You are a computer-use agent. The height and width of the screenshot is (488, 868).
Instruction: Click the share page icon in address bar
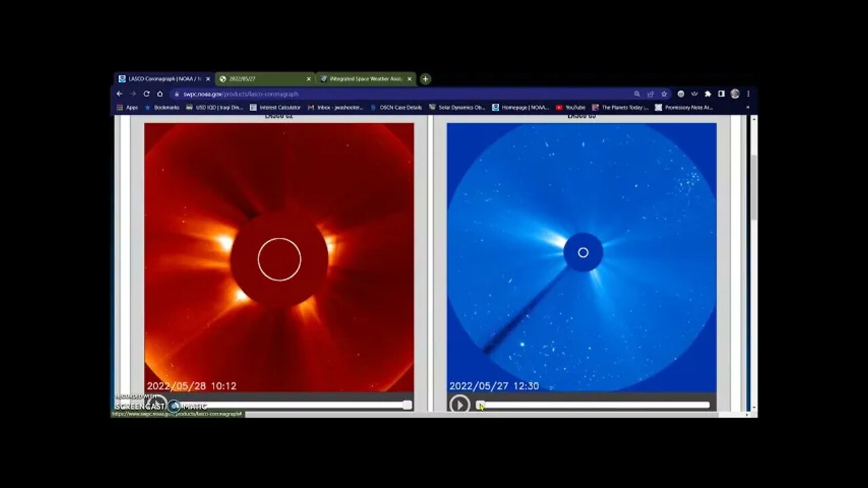click(x=650, y=94)
